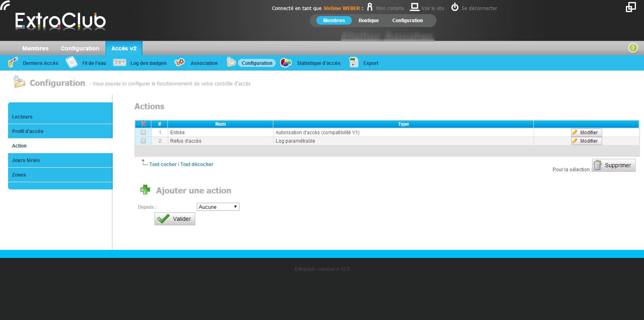
Task: Click the Log des badges counter icon
Action: click(x=120, y=62)
